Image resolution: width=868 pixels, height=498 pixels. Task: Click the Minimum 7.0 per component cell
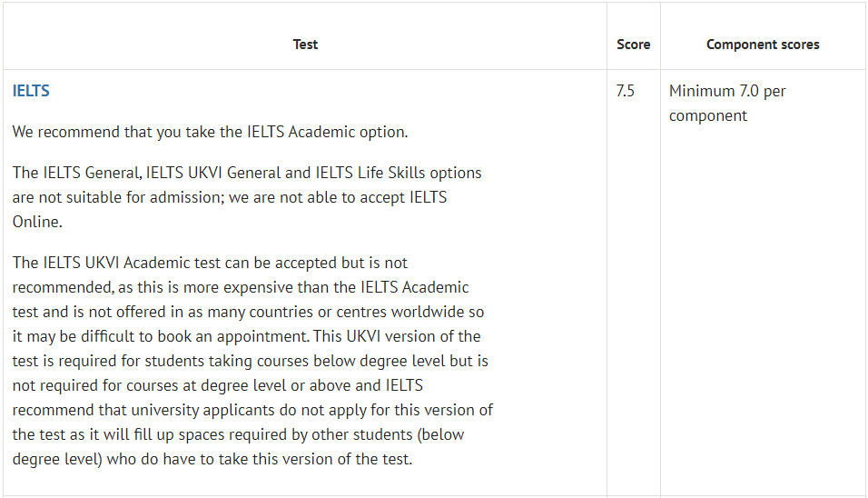pos(726,103)
